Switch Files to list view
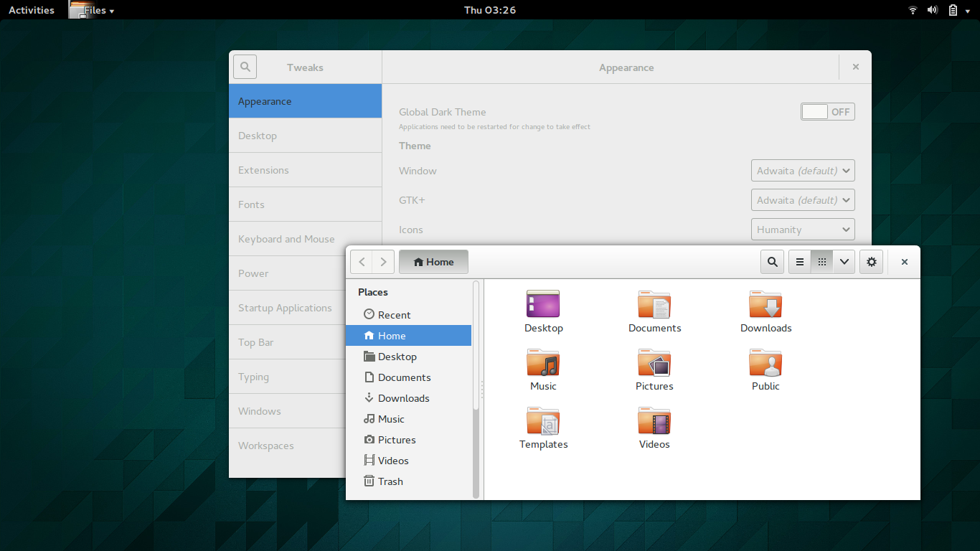 tap(799, 261)
